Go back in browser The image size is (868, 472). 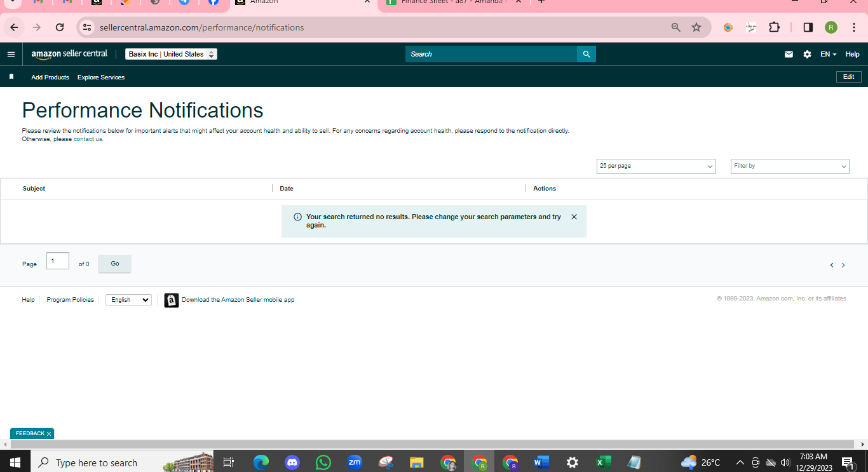[x=14, y=27]
